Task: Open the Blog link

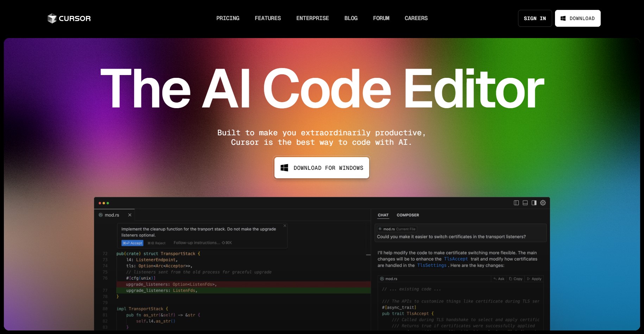Action: click(x=351, y=18)
